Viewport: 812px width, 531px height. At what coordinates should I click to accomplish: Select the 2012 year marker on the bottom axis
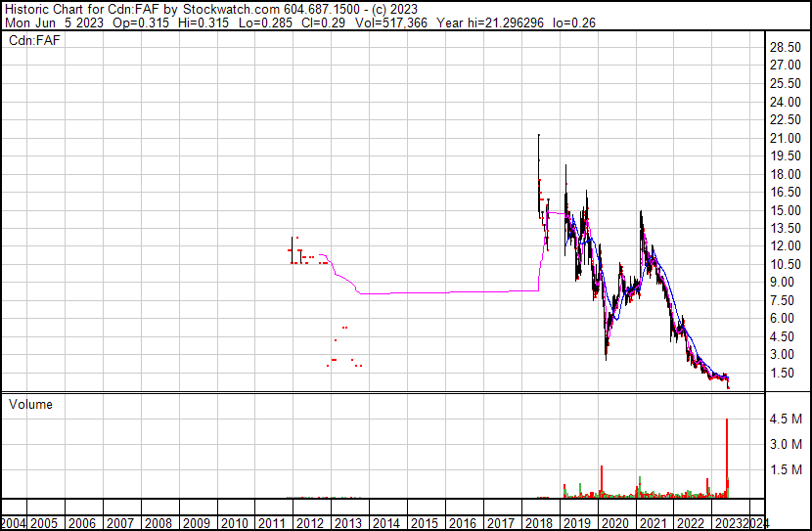(309, 523)
